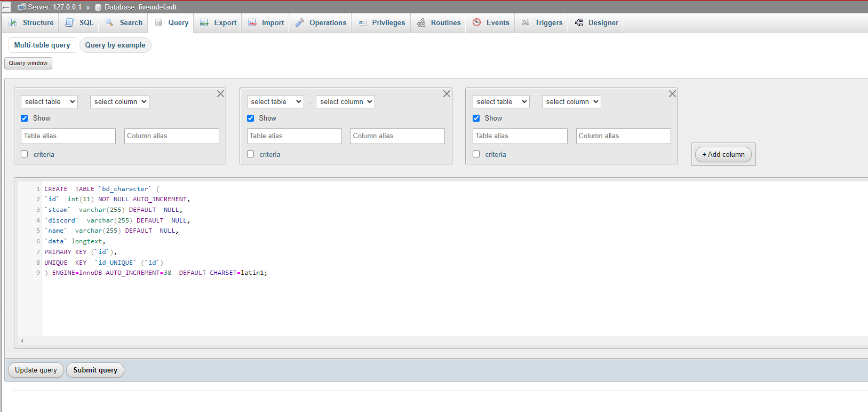
Task: Click the PRIMARY KEY line in editor
Action: tap(81, 252)
